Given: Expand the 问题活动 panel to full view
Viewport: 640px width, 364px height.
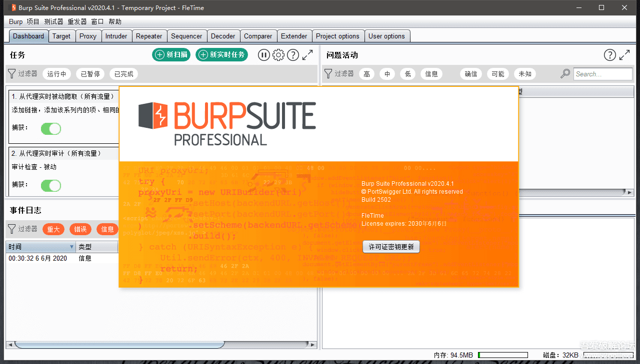Looking at the screenshot, I should point(624,55).
